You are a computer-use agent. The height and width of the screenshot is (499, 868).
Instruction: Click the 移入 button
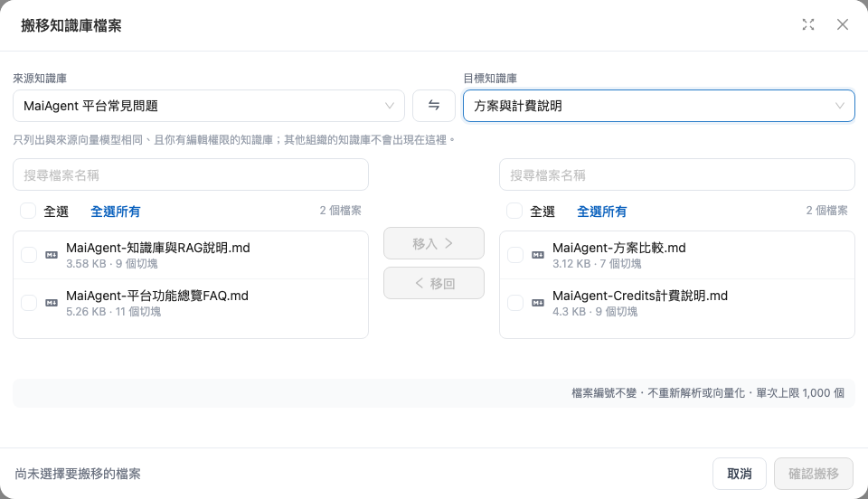[x=434, y=243]
